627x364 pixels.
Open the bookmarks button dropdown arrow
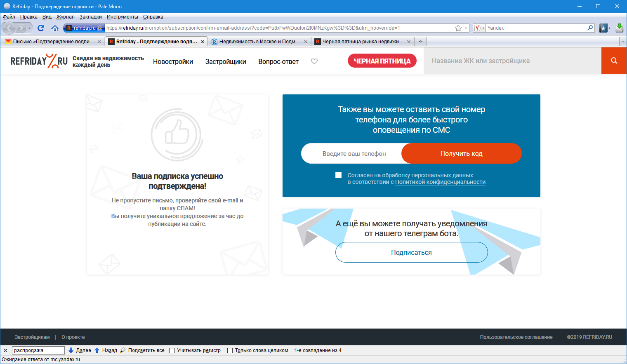(x=609, y=28)
